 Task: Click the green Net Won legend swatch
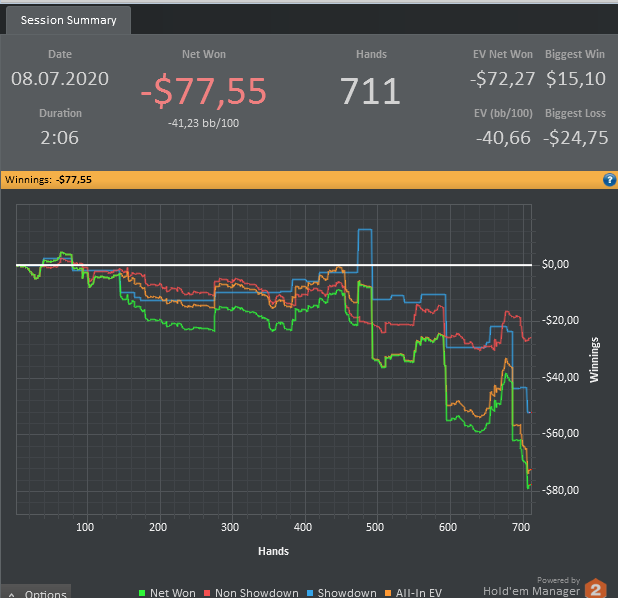tap(142, 593)
